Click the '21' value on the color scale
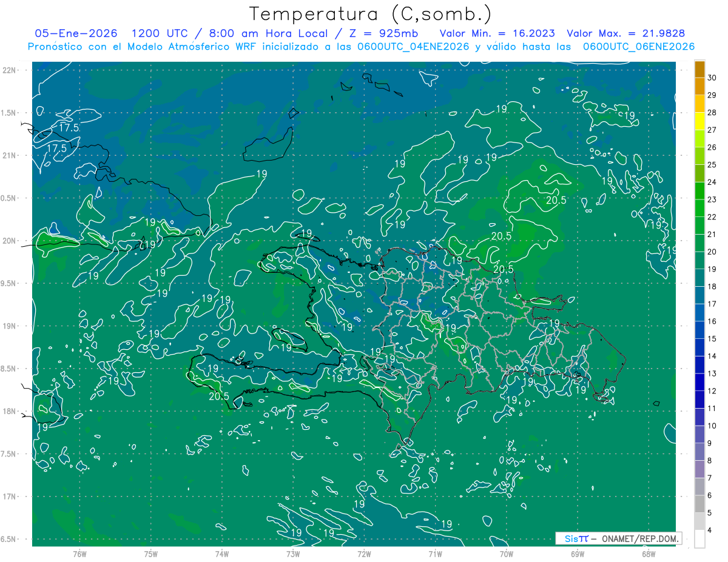The height and width of the screenshot is (562, 728). (x=712, y=234)
